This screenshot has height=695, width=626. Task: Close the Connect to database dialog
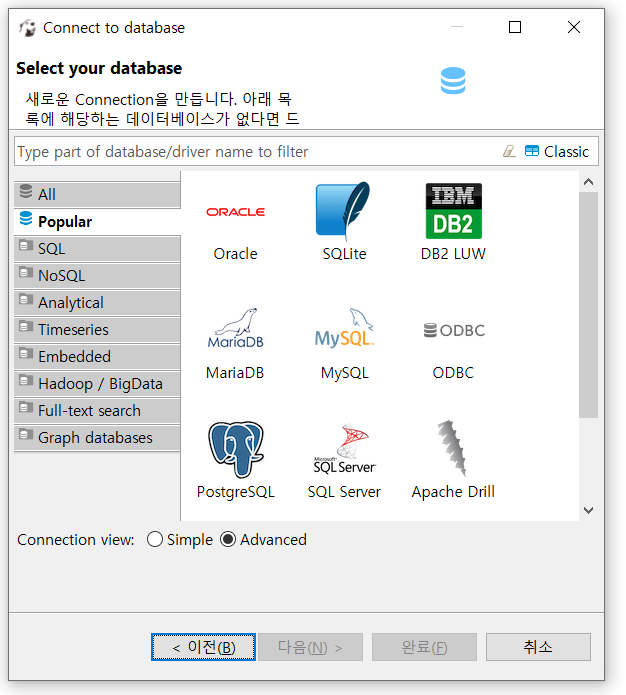(574, 27)
